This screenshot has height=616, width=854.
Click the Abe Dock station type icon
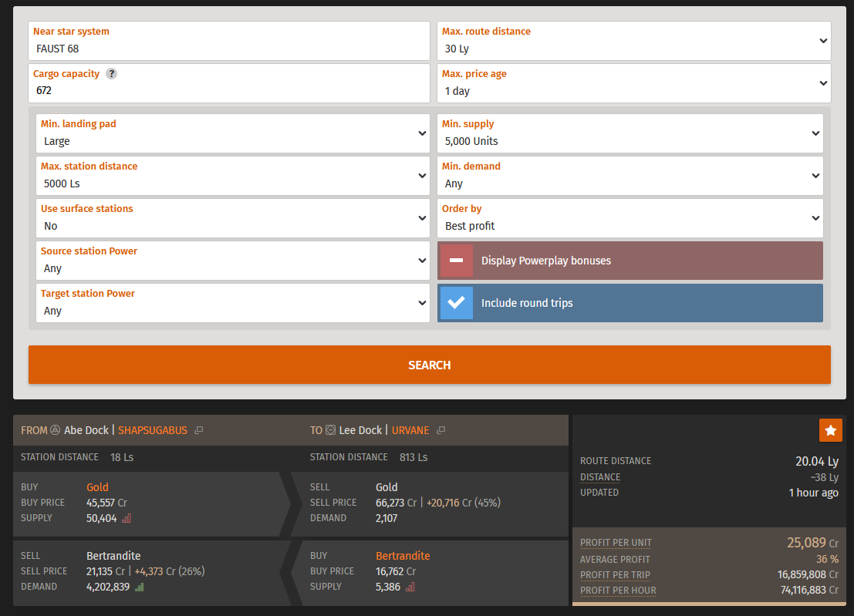pos(55,430)
